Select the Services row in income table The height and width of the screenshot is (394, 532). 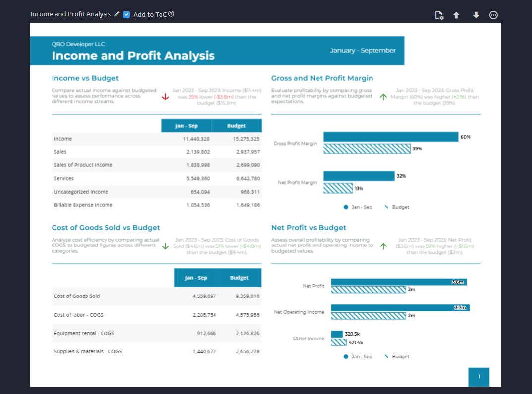pyautogui.click(x=157, y=178)
